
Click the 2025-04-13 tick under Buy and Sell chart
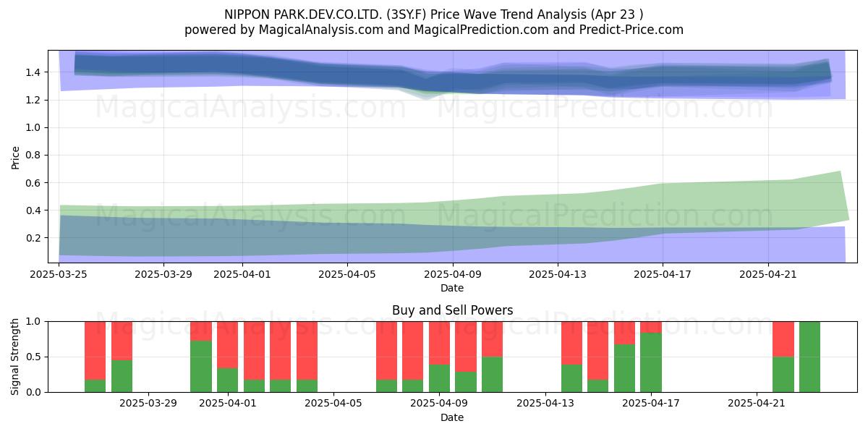(545, 404)
